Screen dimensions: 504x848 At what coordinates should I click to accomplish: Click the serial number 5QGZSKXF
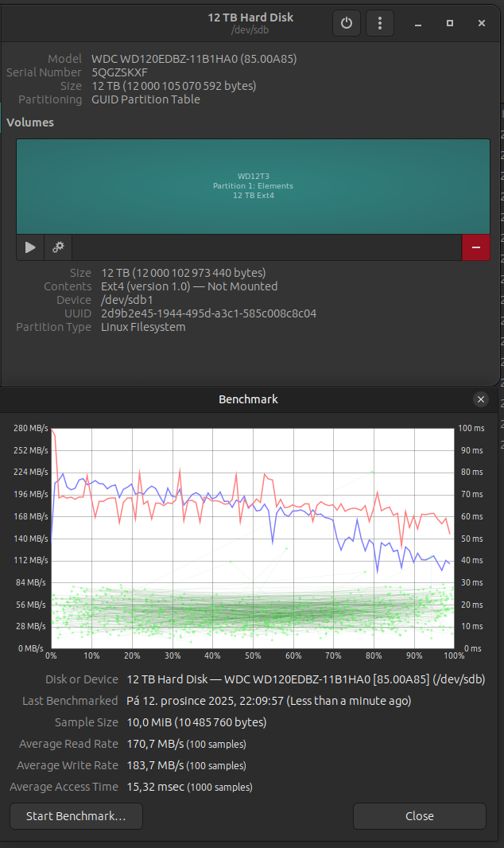(x=120, y=72)
